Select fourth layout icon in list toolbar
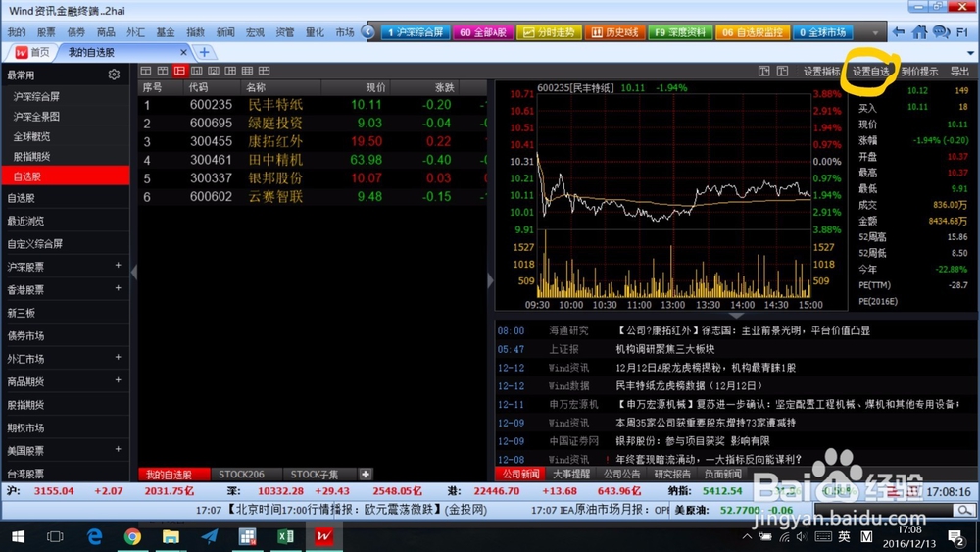 (196, 71)
